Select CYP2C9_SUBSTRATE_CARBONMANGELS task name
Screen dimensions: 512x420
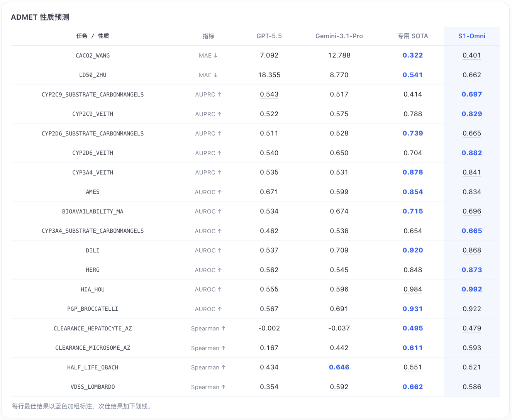coord(93,95)
